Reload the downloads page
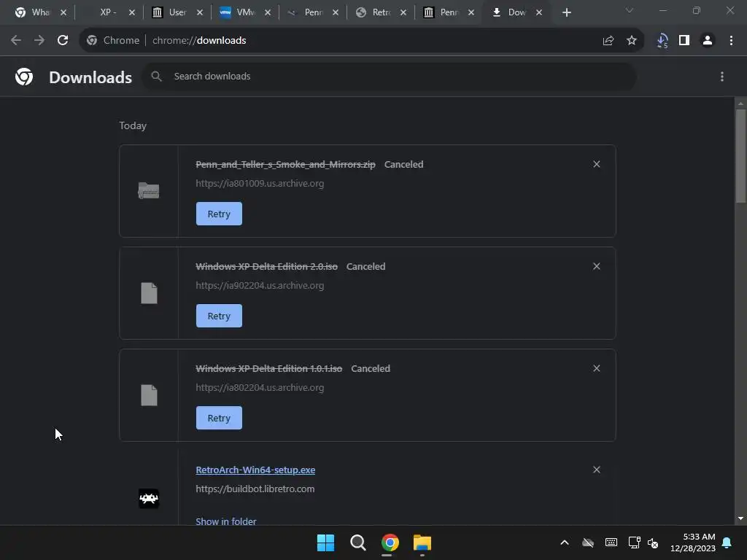This screenshot has height=560, width=747. (63, 41)
